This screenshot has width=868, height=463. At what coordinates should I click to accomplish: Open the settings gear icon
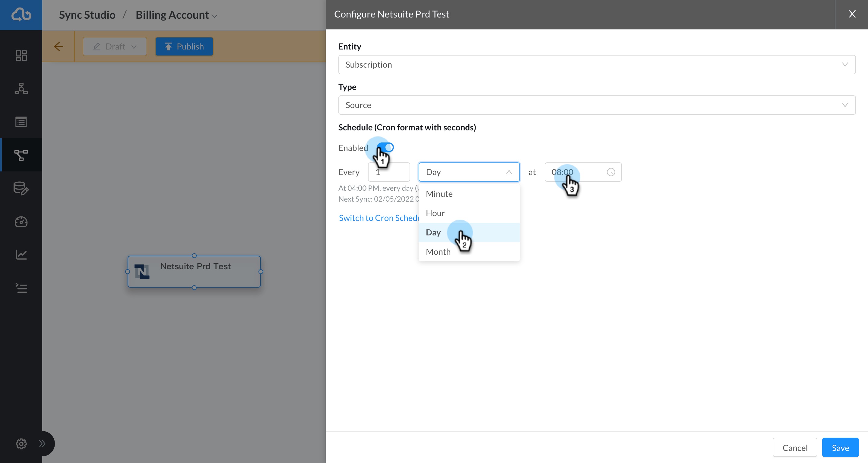point(21,444)
